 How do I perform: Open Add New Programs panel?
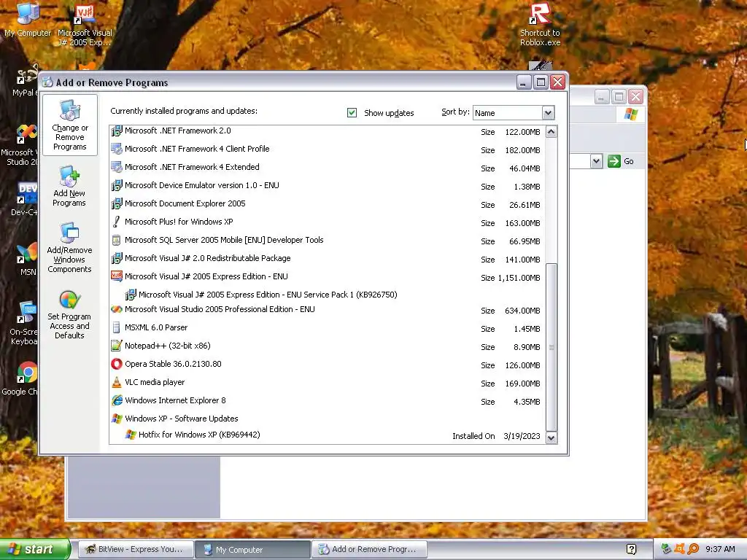pos(69,186)
